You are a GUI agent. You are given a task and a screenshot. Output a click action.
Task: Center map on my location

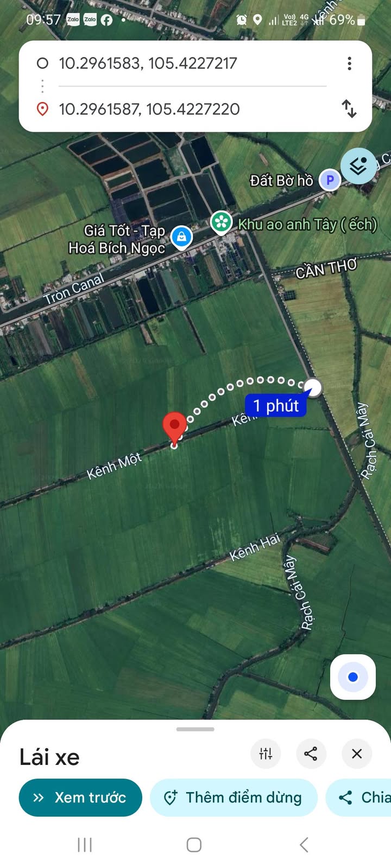pos(353,677)
